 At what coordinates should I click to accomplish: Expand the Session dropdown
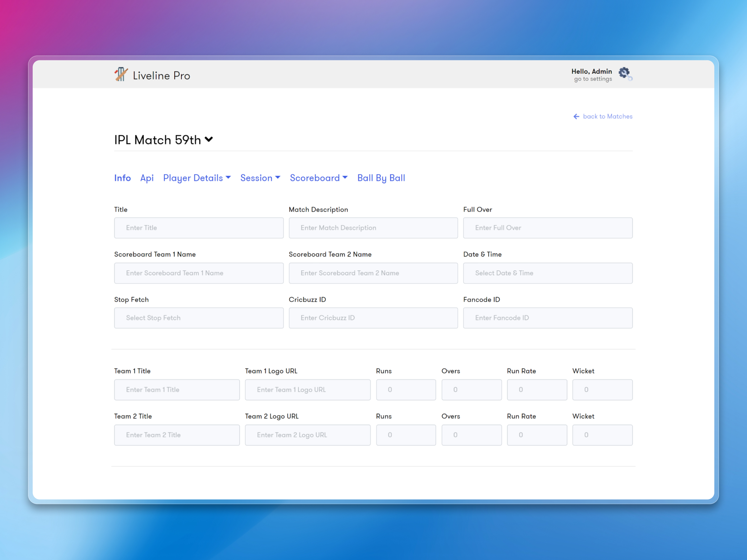click(x=260, y=178)
